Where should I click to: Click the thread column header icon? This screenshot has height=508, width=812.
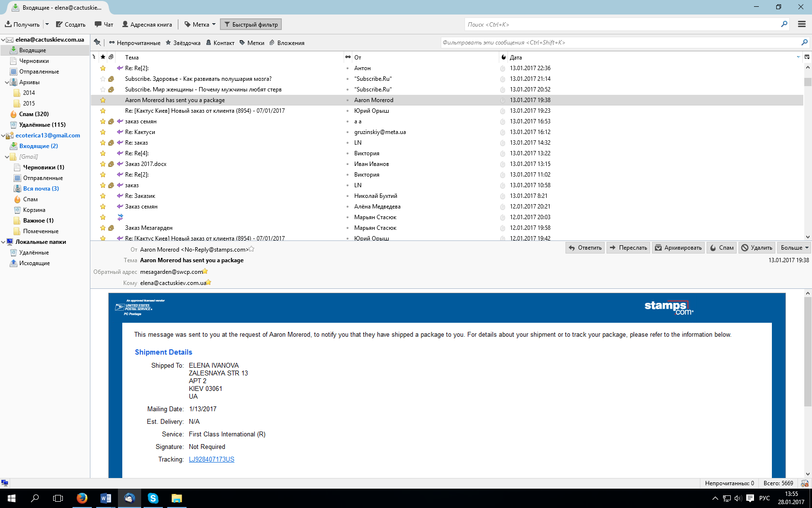coord(94,57)
